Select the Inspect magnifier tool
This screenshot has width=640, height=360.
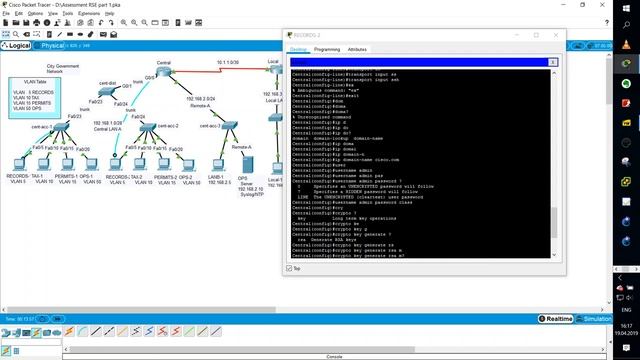coord(16,34)
